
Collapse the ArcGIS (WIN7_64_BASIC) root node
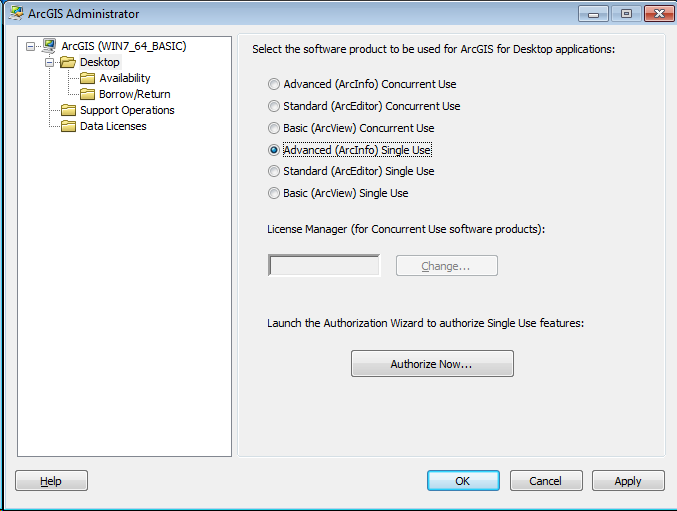point(30,46)
